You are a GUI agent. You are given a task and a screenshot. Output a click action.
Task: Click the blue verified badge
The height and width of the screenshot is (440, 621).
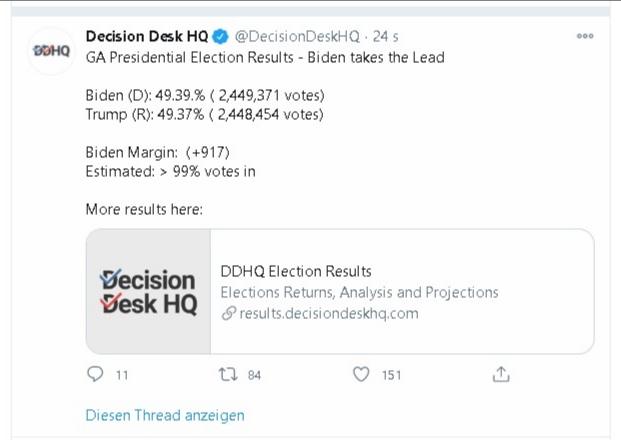coord(221,37)
